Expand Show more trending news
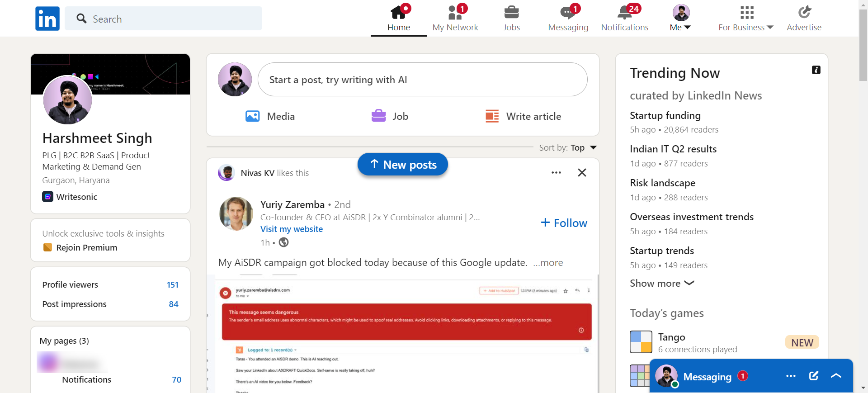868x393 pixels. [662, 283]
